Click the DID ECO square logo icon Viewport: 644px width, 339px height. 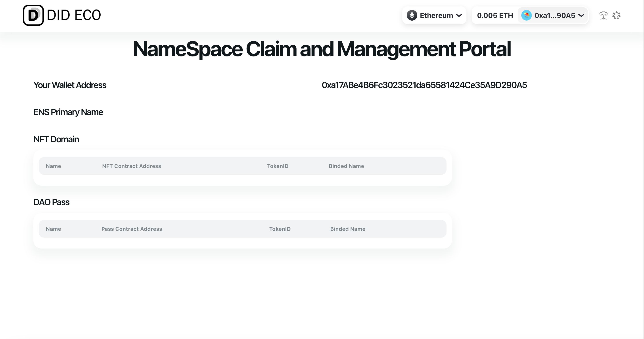(33, 15)
